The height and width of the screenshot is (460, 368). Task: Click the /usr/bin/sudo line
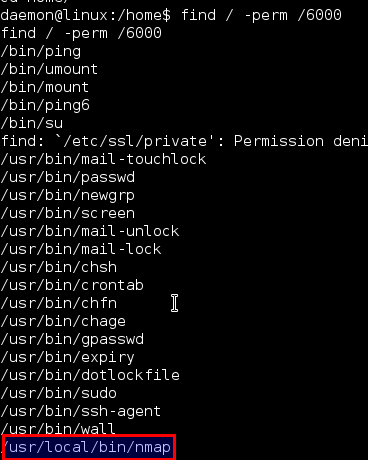[x=59, y=393]
